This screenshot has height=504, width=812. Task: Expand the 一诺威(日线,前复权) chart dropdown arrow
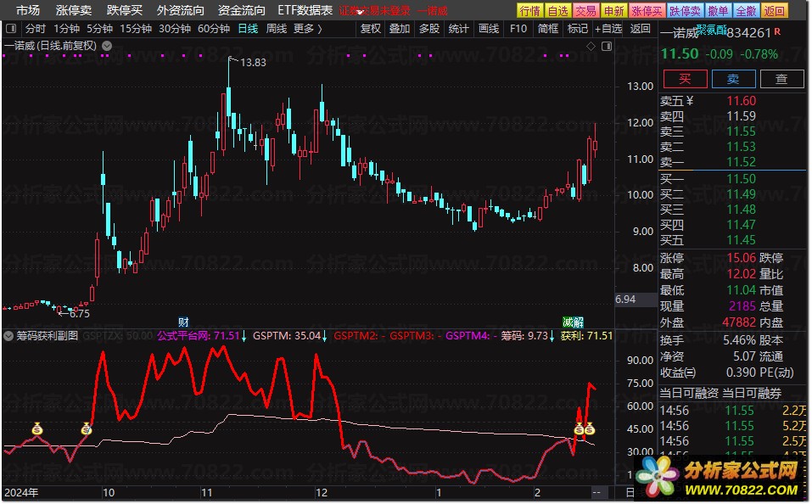107,46
